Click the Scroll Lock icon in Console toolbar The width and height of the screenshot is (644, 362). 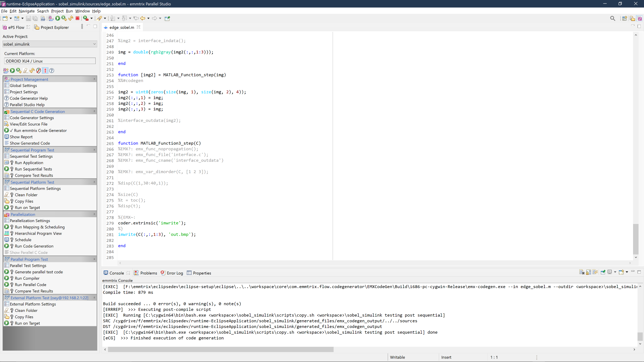588,272
